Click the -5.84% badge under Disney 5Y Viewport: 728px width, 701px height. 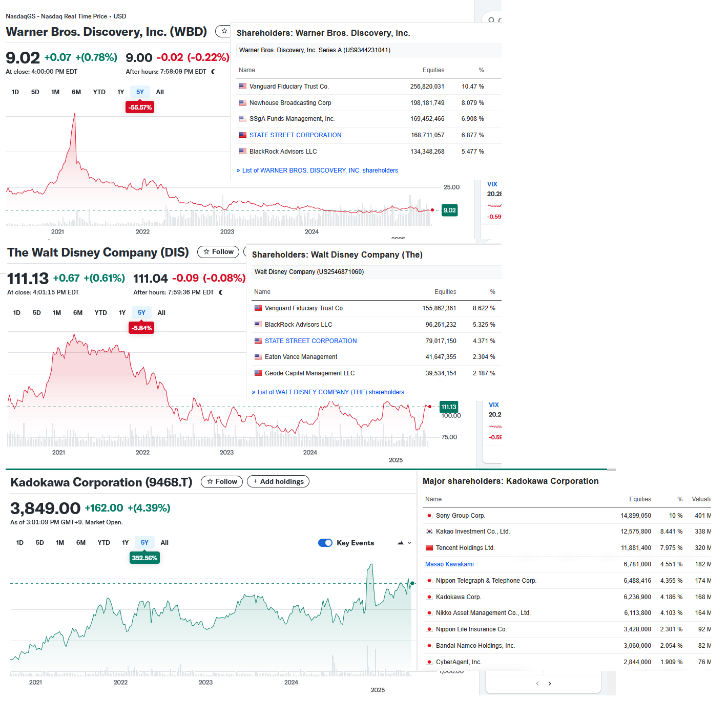click(x=142, y=328)
